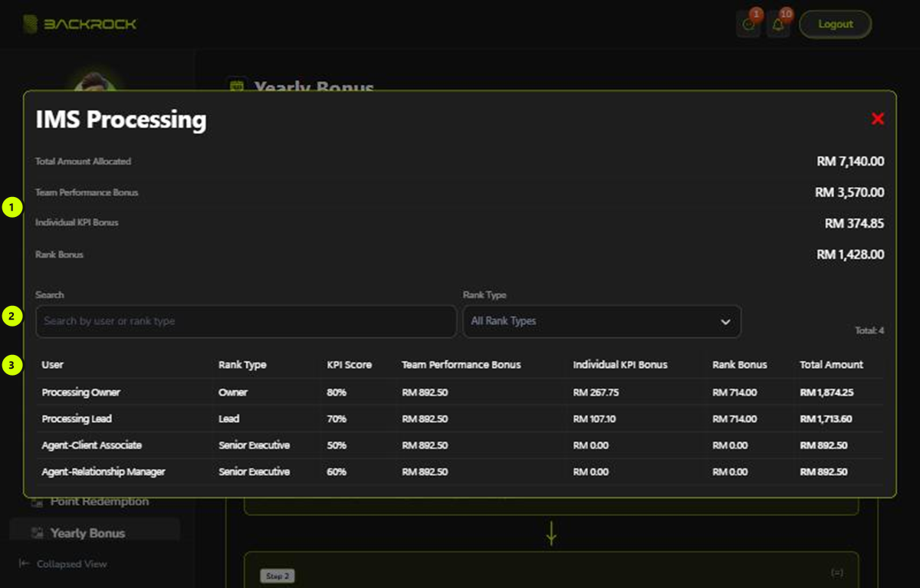The height and width of the screenshot is (588, 920).
Task: Click the RM 1,713.60 total amount
Action: point(826,419)
